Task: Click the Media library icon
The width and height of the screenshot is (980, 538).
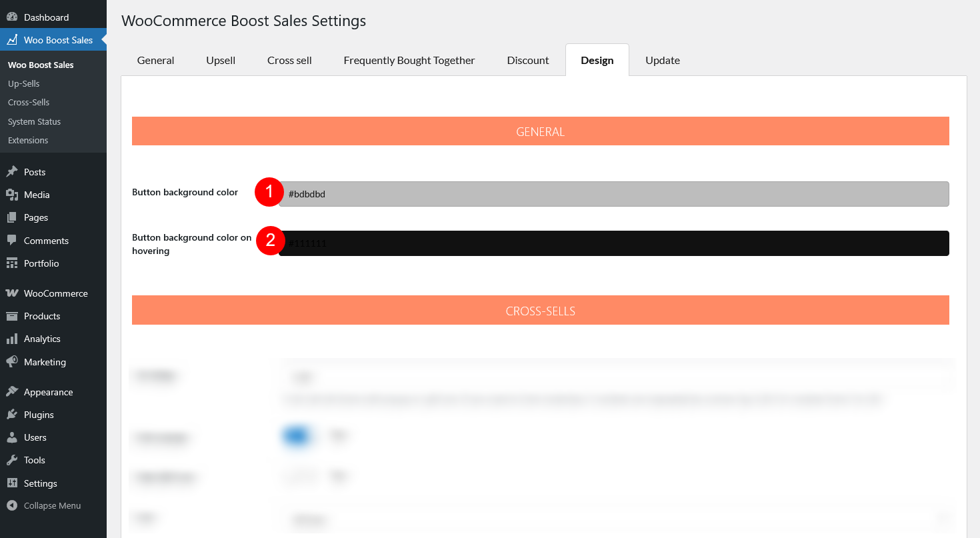Action: point(12,195)
